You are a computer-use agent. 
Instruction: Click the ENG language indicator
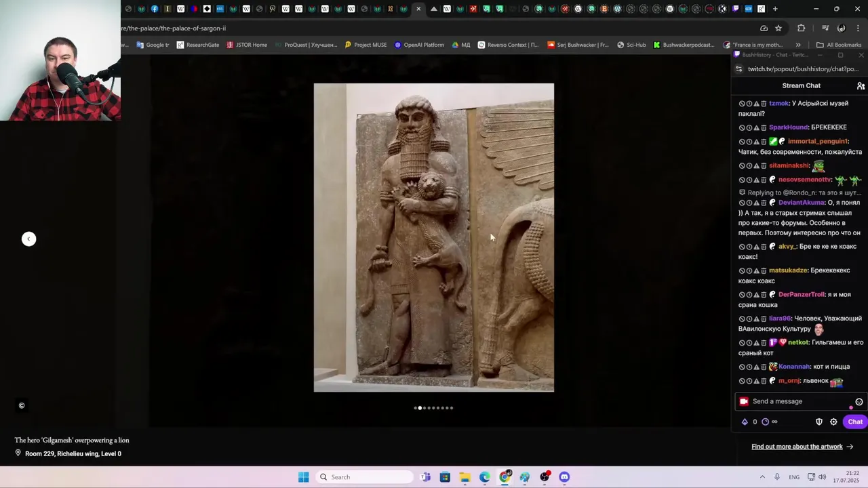(794, 477)
